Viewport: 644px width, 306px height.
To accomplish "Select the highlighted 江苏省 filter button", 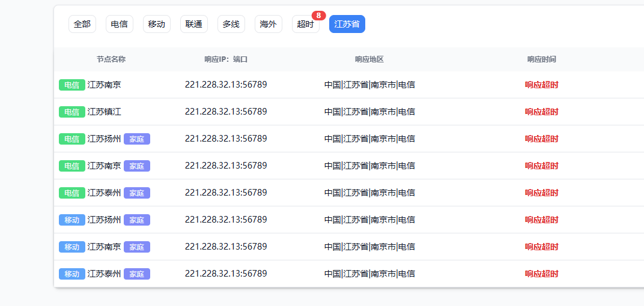I will pyautogui.click(x=347, y=24).
